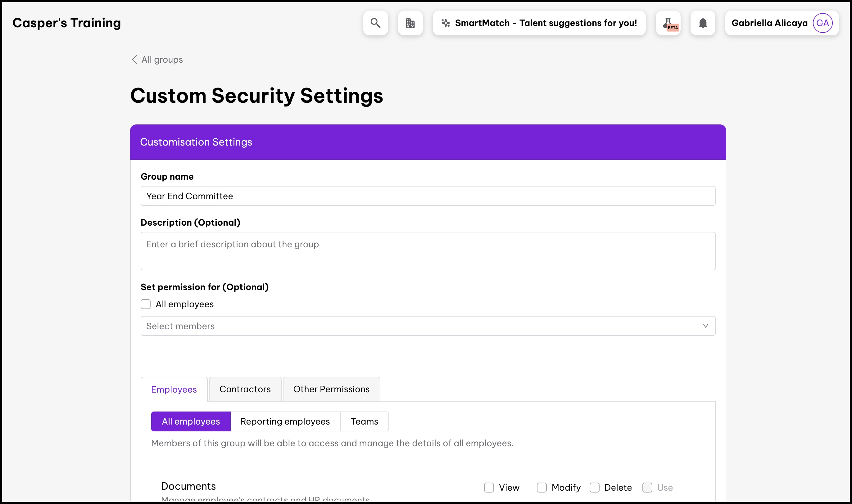Screen dimensions: 852x504
Task: Click the search magnifier icon
Action: click(375, 23)
